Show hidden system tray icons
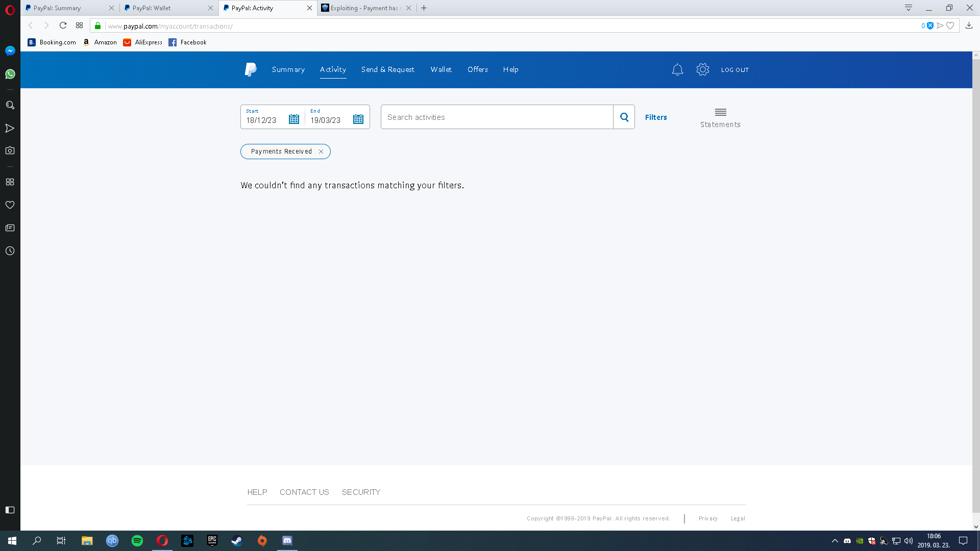The height and width of the screenshot is (551, 980). (x=835, y=541)
